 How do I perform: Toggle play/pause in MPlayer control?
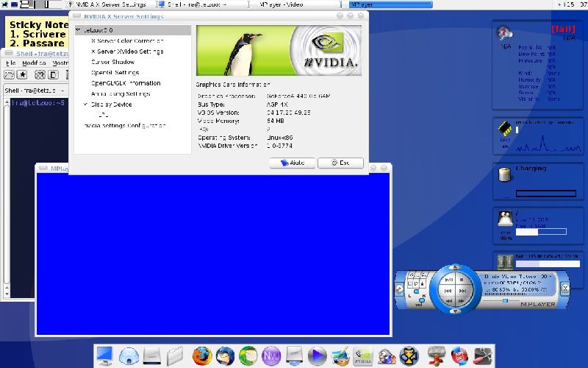(448, 280)
